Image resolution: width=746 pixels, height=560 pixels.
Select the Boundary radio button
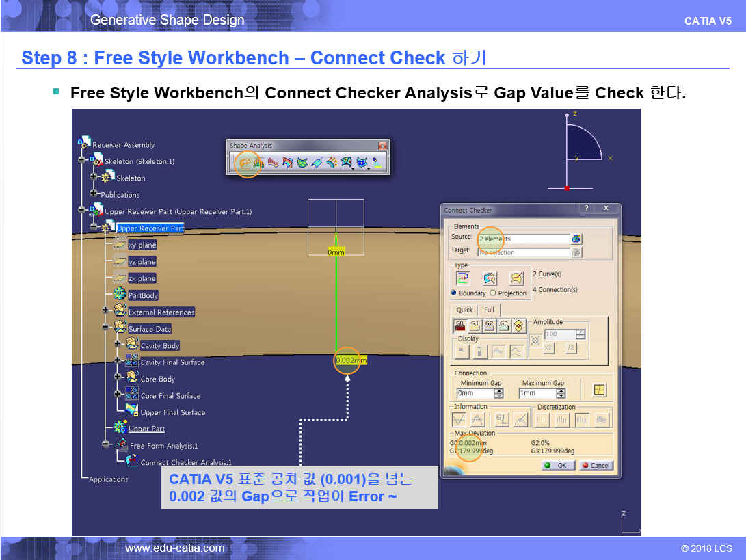coord(453,293)
